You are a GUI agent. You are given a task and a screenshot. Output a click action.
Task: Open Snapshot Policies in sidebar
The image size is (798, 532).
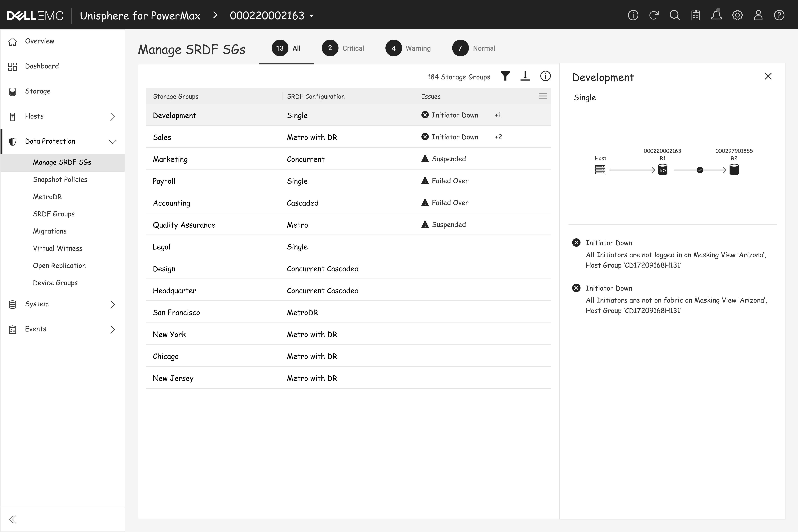pyautogui.click(x=60, y=179)
